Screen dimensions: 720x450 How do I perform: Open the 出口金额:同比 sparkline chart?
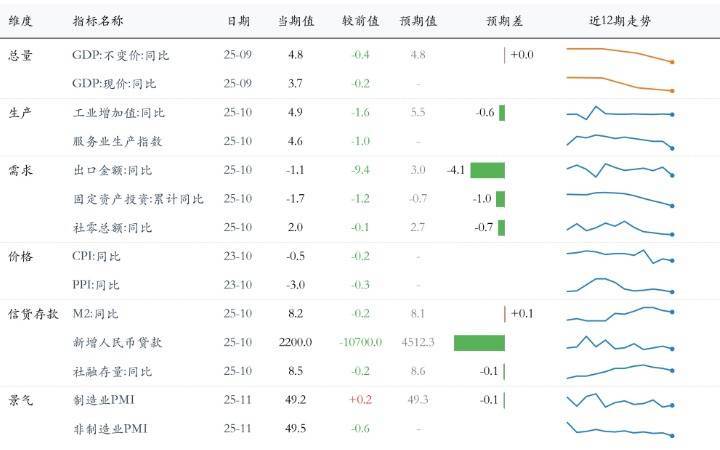point(619,170)
